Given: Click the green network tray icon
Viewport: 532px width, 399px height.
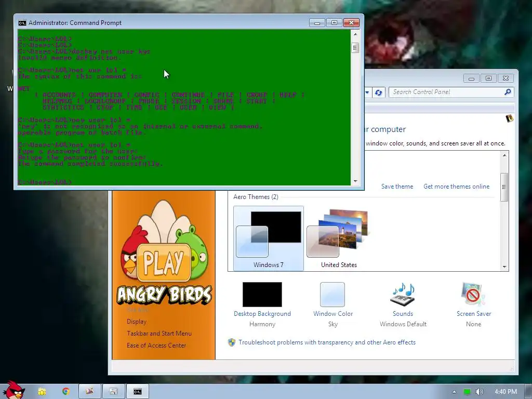Looking at the screenshot, I should 467,392.
